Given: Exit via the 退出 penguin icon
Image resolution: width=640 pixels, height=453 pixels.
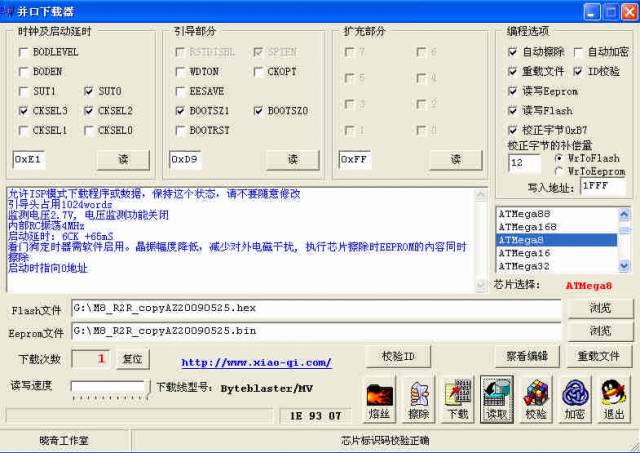Looking at the screenshot, I should [x=613, y=398].
